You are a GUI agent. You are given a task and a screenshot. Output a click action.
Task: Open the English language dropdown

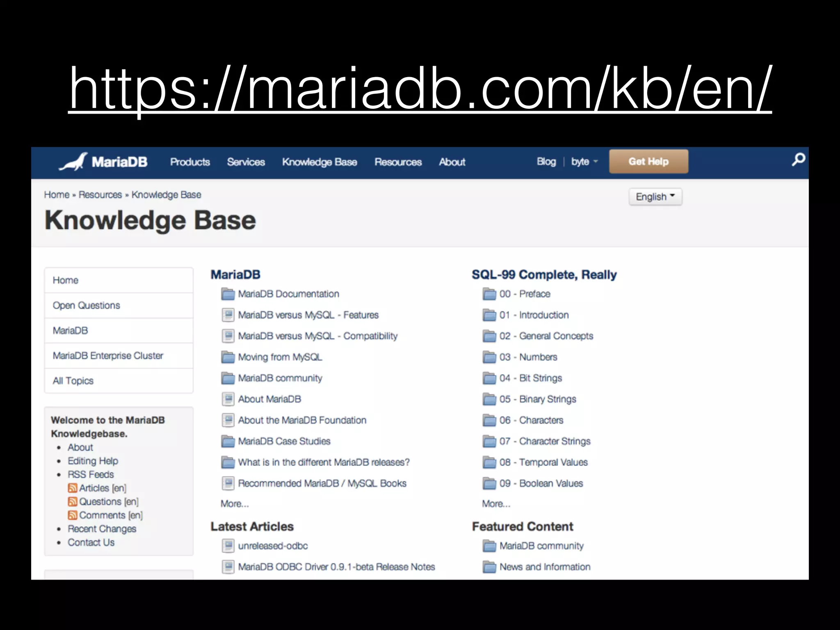(x=655, y=197)
